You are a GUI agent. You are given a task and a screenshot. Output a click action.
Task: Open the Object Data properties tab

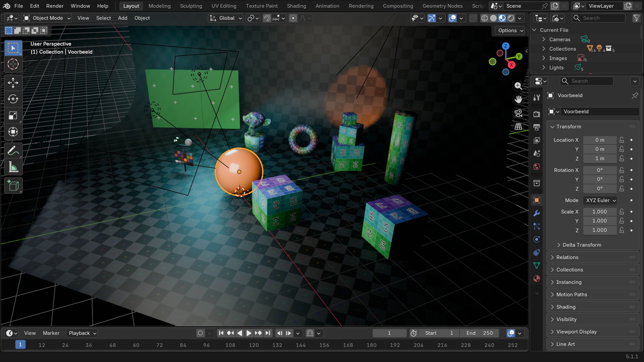coord(537,265)
